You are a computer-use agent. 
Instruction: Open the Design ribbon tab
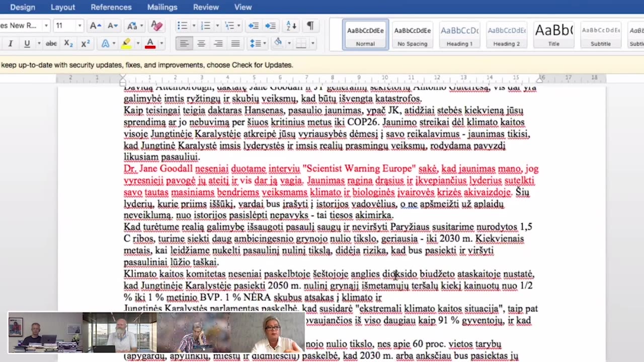[23, 7]
